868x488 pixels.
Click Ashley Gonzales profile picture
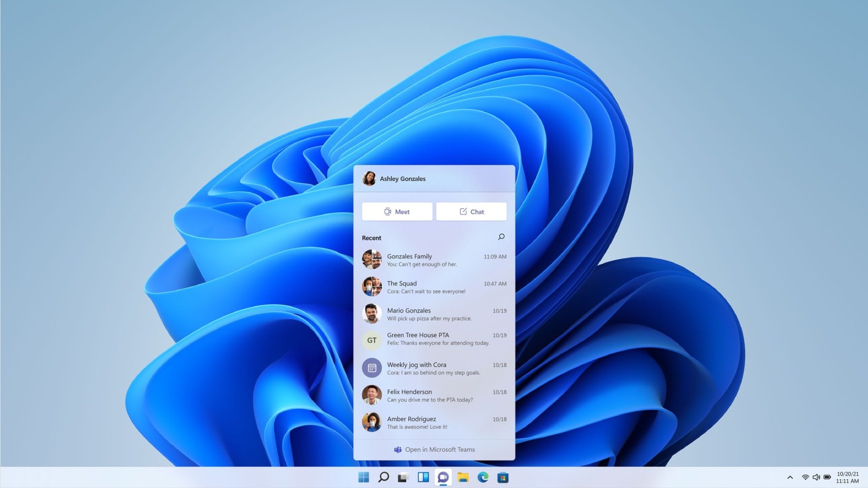(371, 179)
